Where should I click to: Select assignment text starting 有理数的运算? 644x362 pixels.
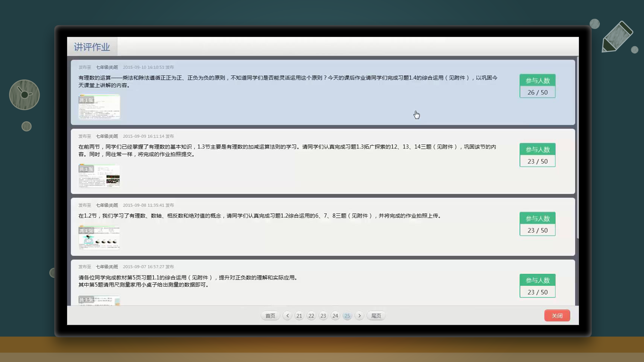click(x=288, y=81)
